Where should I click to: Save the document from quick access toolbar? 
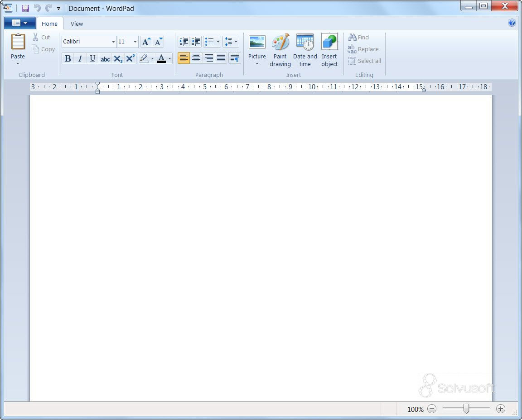tap(25, 8)
